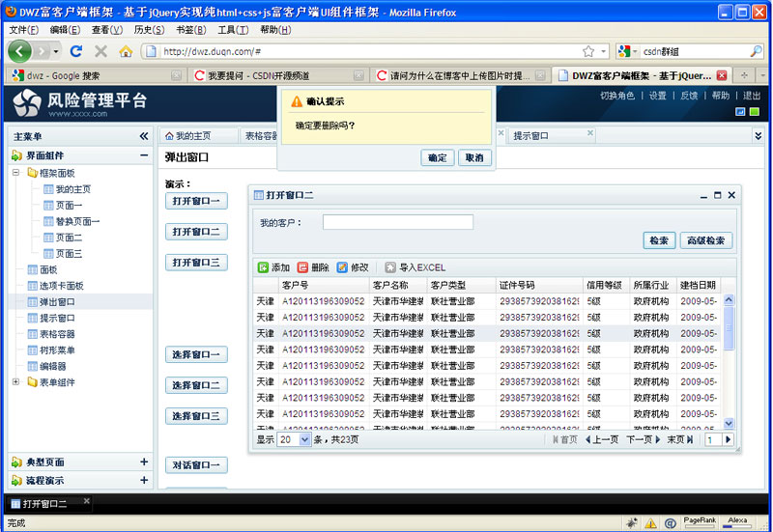
Task: Click the green 添加 add icon
Action: coord(263,267)
